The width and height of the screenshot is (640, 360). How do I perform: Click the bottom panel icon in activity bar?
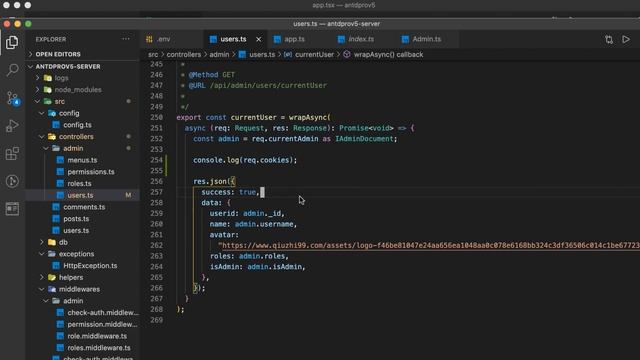coord(12,209)
